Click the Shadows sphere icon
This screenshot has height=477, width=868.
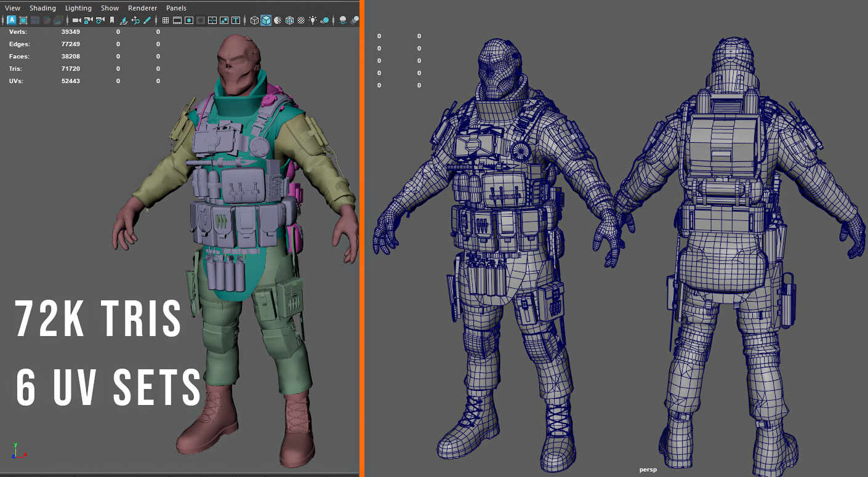[324, 20]
